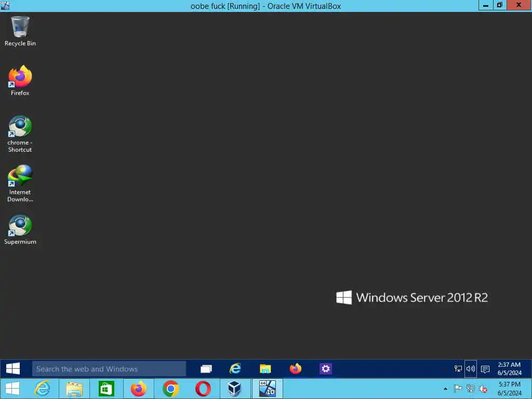
Task: Restore down the VirtualBox window
Action: (499, 5)
